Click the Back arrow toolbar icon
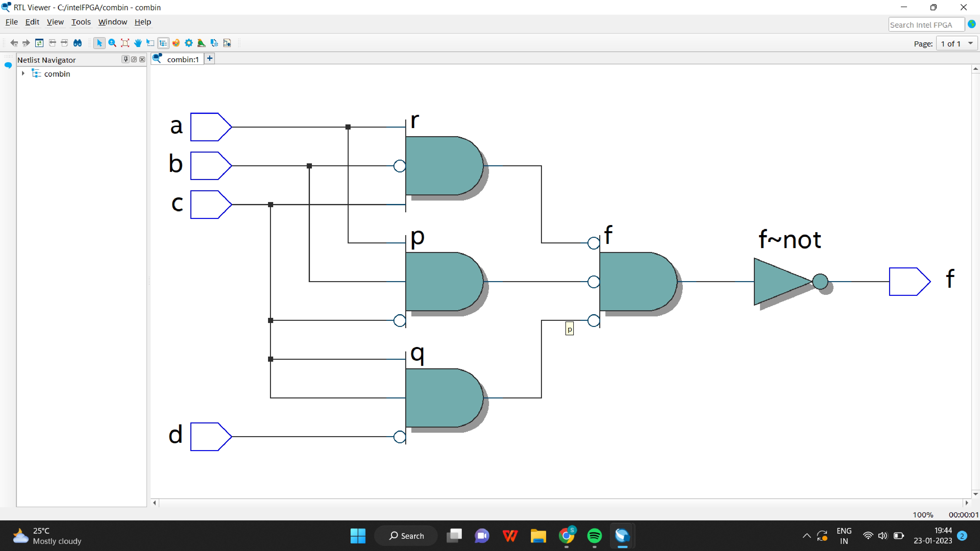The width and height of the screenshot is (980, 551). click(14, 43)
